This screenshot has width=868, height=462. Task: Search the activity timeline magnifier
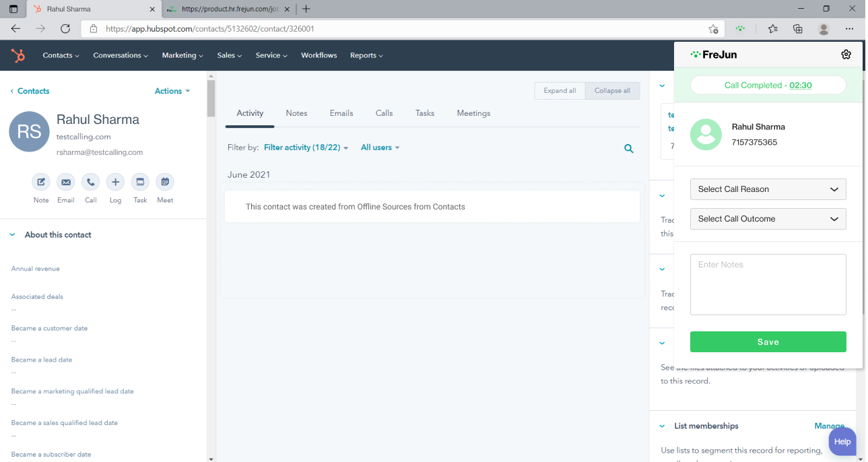(629, 149)
